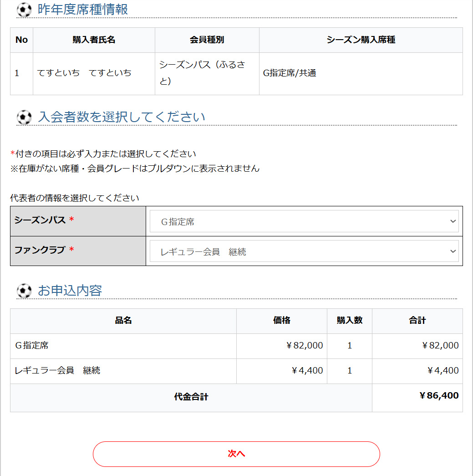Click the 購入者氏名 column header
Image resolution: width=473 pixels, height=476 pixels.
tap(94, 40)
